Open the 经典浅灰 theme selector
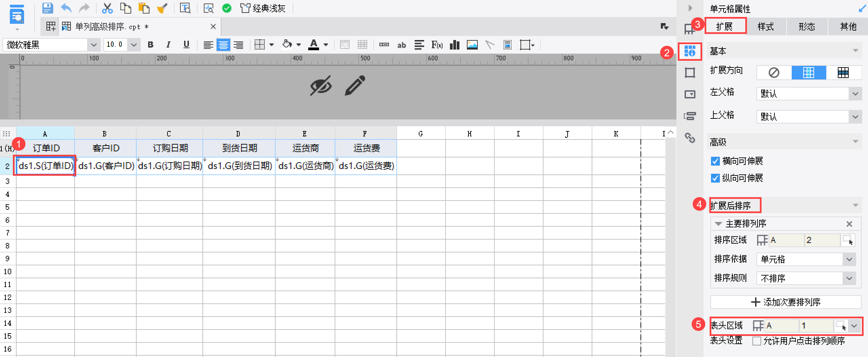Viewport: 868px width, 357px height. pos(263,8)
